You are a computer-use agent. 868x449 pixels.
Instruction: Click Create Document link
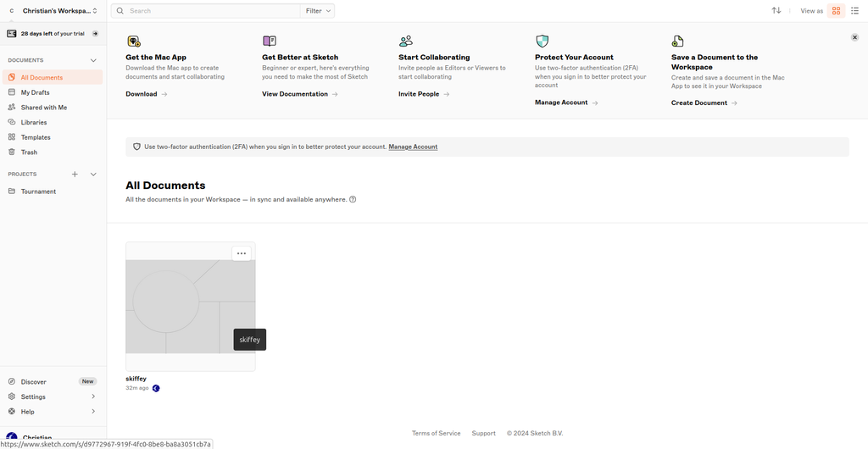704,103
